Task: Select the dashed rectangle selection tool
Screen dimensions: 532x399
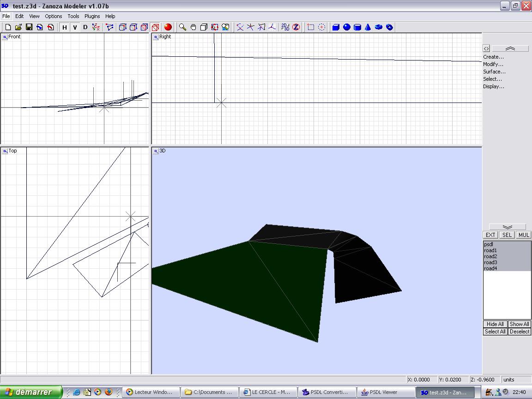Action: pos(311,27)
